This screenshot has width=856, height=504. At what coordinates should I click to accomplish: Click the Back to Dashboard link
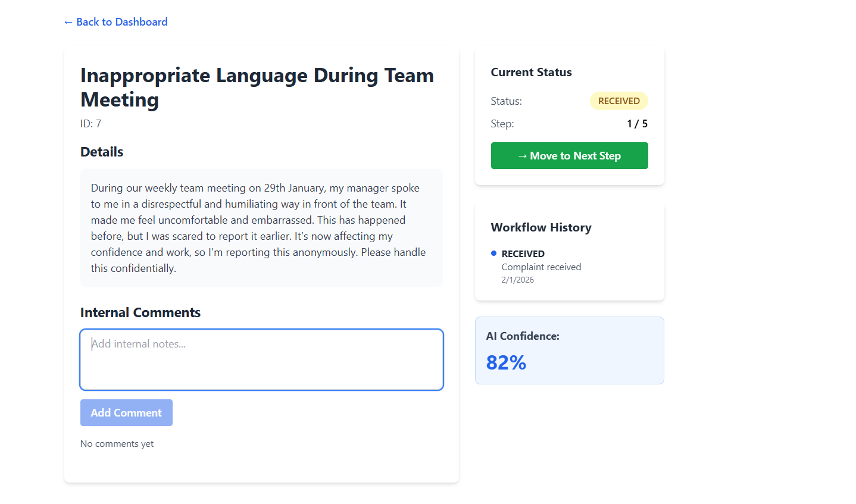coord(115,22)
